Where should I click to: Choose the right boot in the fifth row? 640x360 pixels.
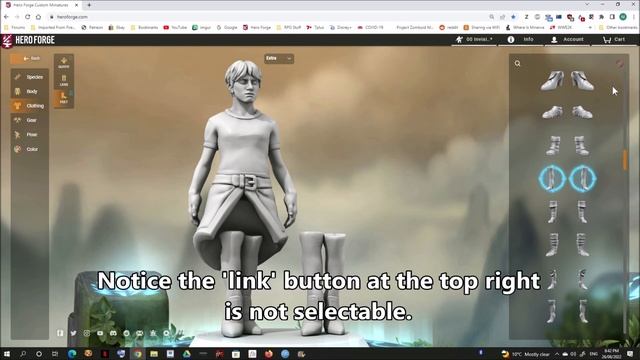click(x=582, y=212)
